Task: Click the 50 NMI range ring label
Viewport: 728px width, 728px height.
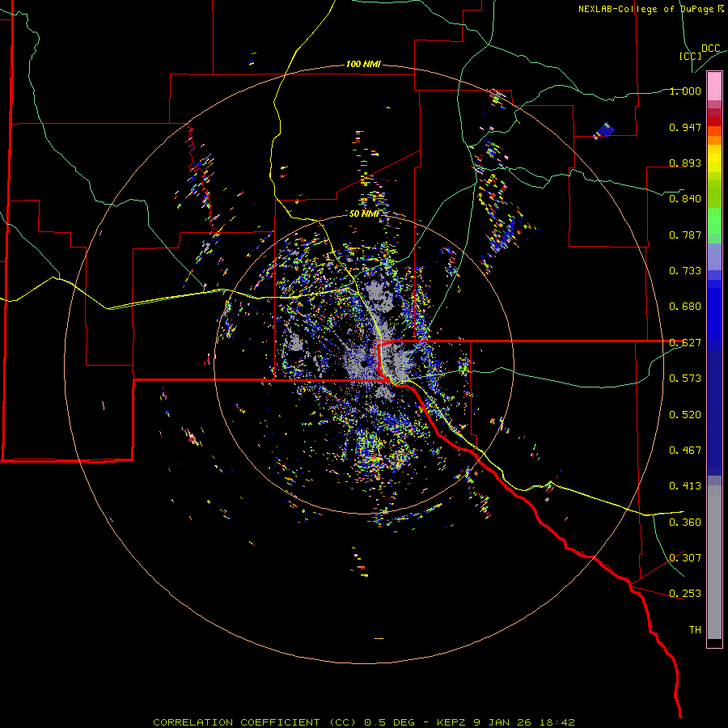Action: (x=364, y=214)
